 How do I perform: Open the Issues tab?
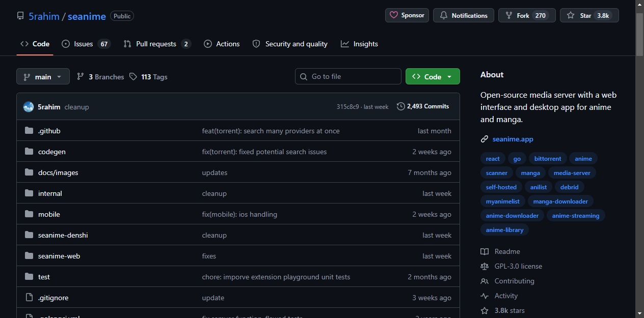[x=86, y=44]
